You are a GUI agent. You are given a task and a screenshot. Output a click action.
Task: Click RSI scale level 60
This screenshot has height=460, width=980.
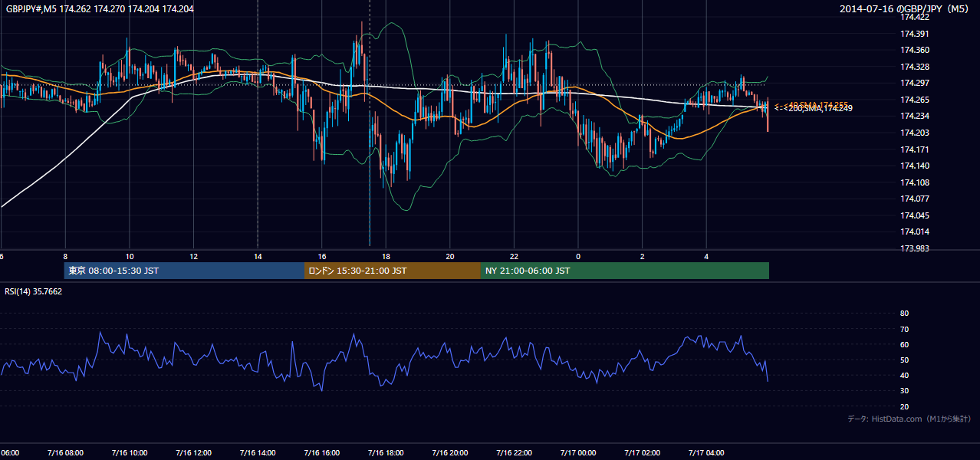click(904, 344)
